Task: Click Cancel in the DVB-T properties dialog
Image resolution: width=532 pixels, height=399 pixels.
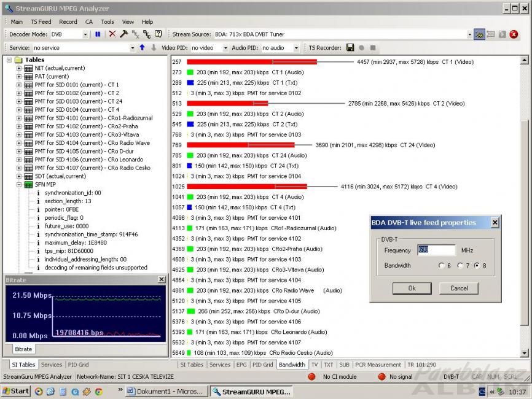Action: (x=458, y=288)
